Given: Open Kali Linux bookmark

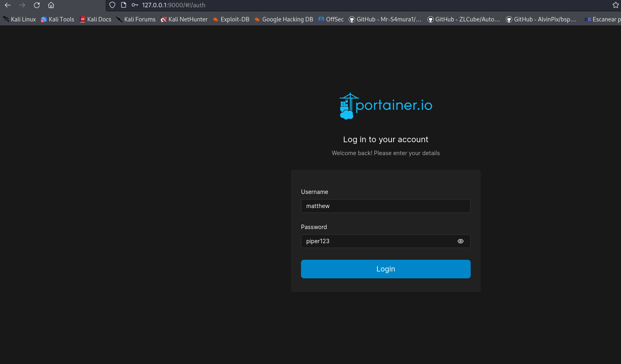Looking at the screenshot, I should pos(19,19).
